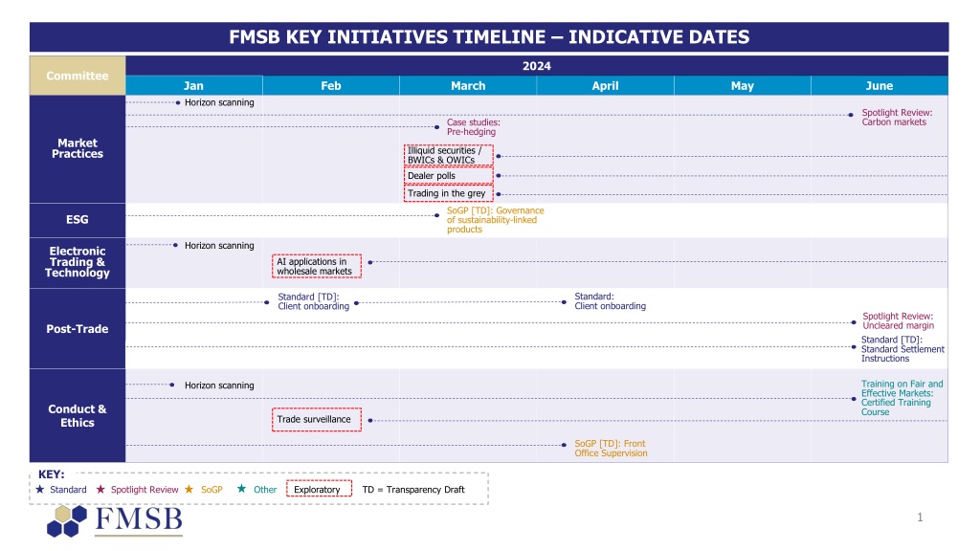This screenshot has width=980, height=551.
Task: Click the blue Standard star in the key
Action: tap(40, 489)
